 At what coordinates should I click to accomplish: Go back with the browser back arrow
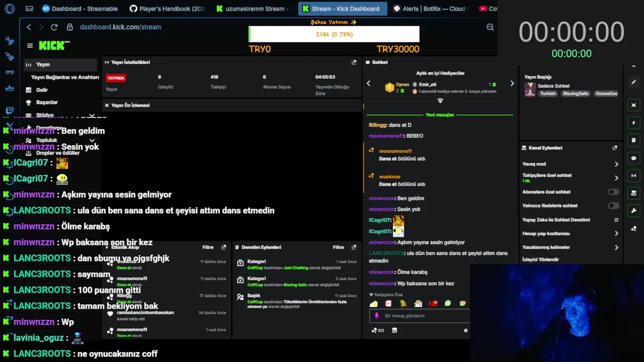coord(29,27)
